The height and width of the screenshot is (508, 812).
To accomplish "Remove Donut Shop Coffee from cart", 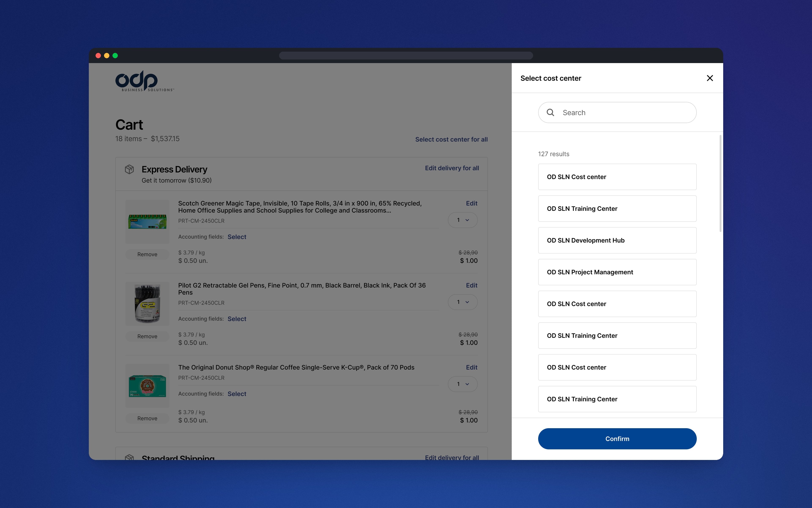I will coord(147,418).
